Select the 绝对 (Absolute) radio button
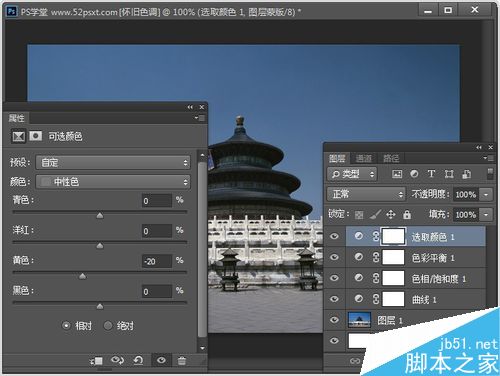Viewport: 500px width, 376px height. pos(108,325)
